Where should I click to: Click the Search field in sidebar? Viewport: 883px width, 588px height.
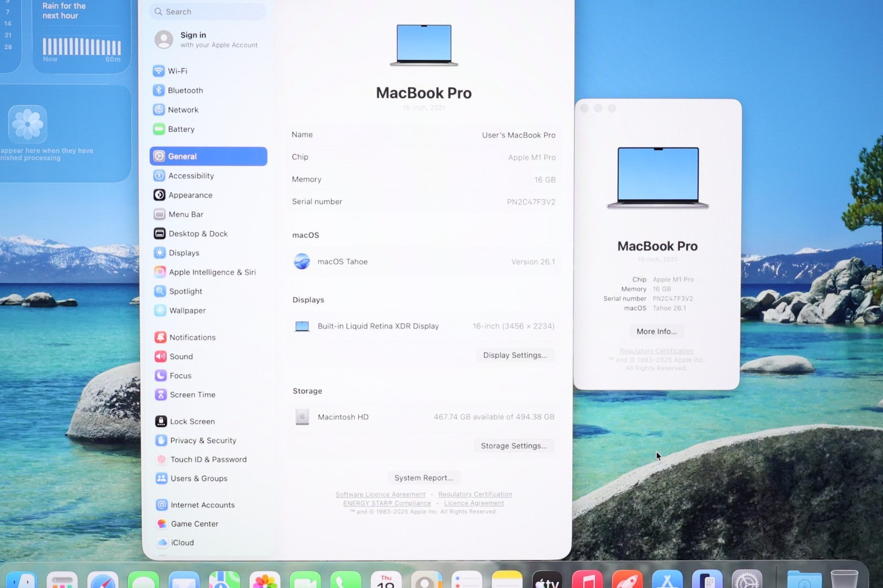click(208, 12)
